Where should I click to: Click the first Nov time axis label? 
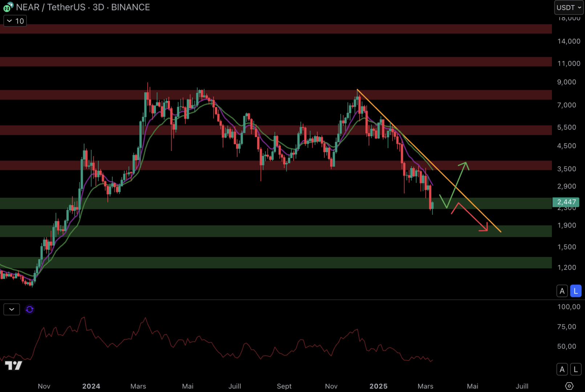click(44, 386)
